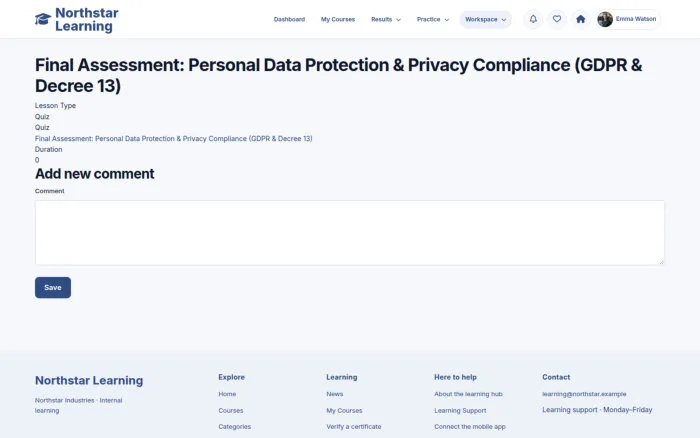Open Connect the mobile app link
Screen dimensions: 700x438
pos(470,426)
